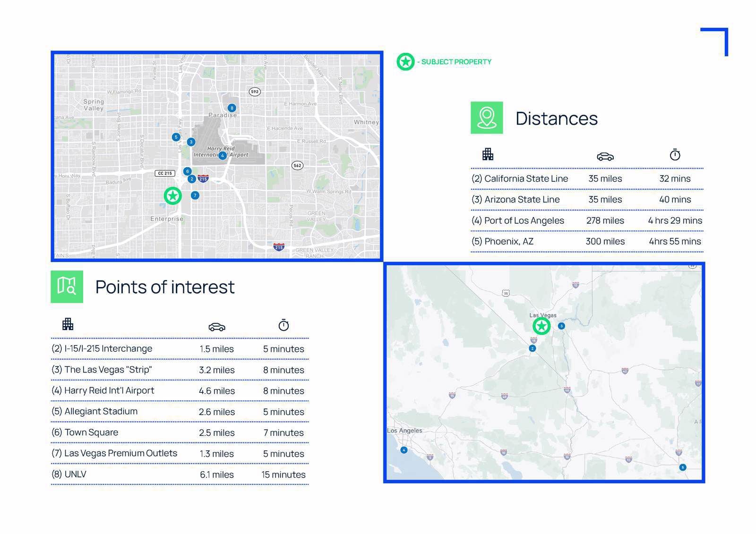Click marker 4 near Los Angeles on regional map
This screenshot has width=756, height=534.
point(404,450)
